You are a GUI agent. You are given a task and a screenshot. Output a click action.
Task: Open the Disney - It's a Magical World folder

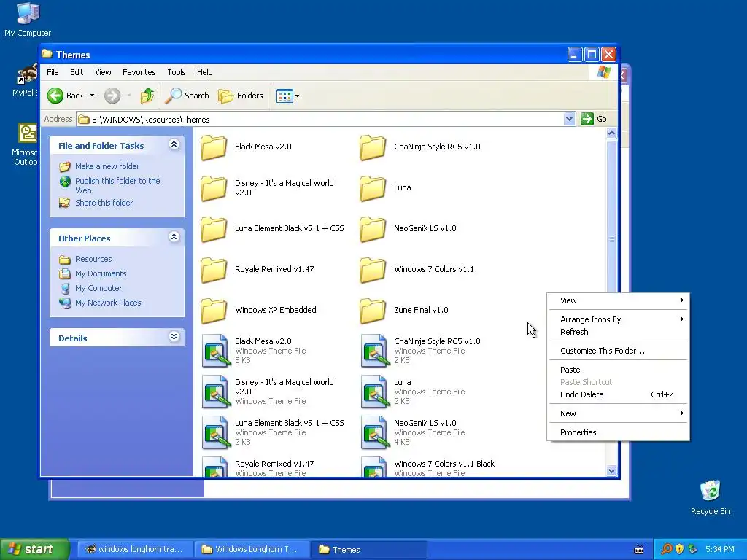214,188
